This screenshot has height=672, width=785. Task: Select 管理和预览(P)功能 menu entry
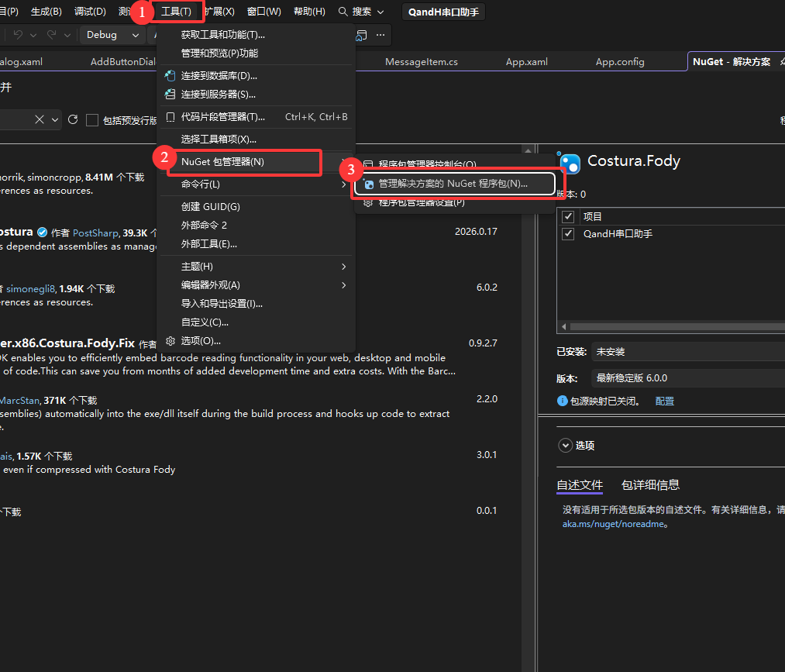click(255, 53)
